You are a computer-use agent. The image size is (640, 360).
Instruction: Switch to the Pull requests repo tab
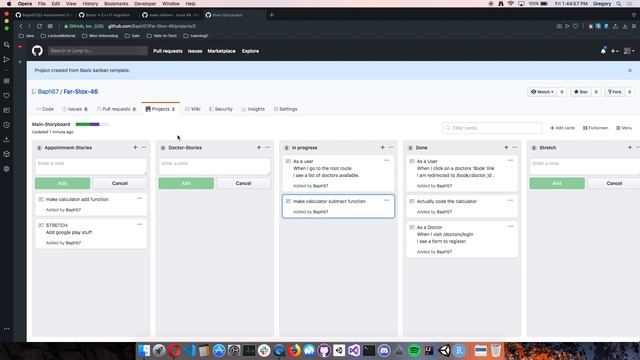(x=116, y=109)
